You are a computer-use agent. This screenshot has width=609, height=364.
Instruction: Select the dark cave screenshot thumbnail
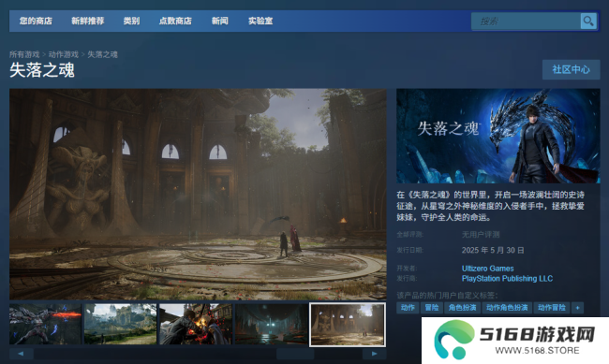[271, 325]
